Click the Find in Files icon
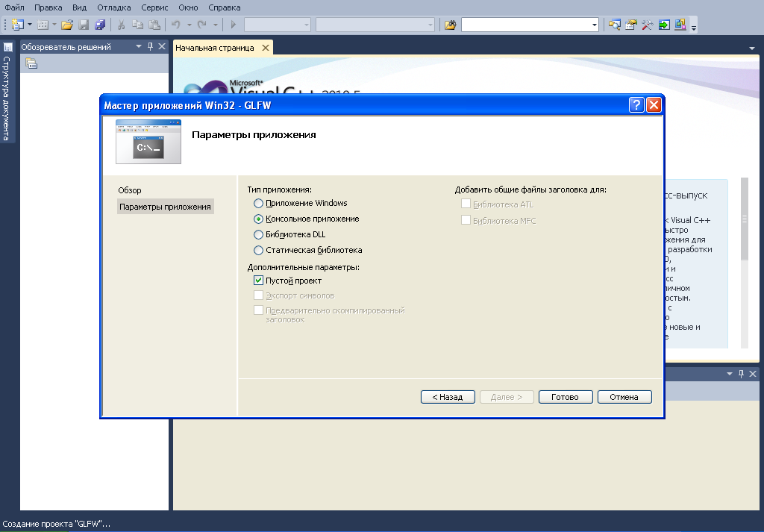 tap(450, 25)
